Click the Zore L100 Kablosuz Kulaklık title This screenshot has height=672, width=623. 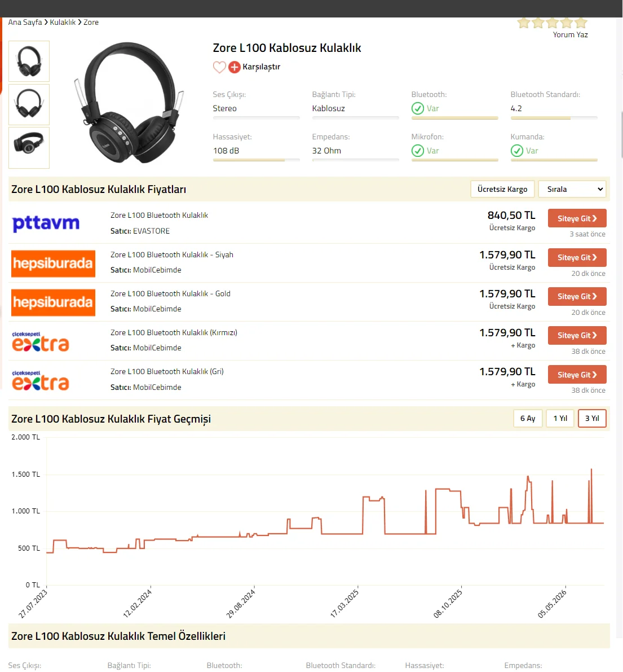click(x=287, y=48)
